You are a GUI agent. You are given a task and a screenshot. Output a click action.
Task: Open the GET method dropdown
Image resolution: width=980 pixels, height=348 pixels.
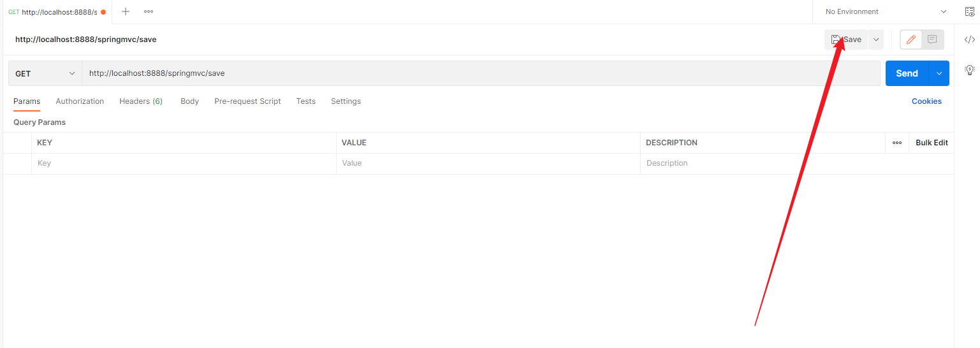pos(45,73)
